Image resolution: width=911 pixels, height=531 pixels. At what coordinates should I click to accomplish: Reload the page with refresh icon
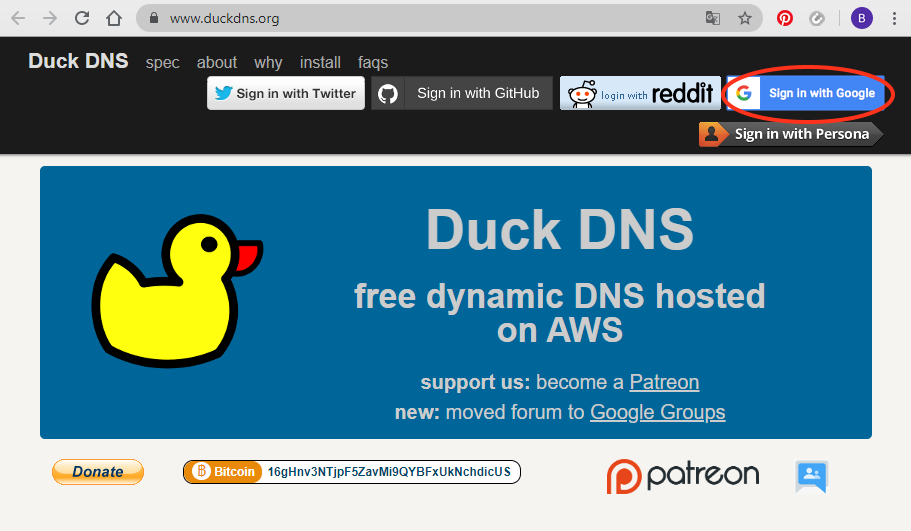point(82,18)
